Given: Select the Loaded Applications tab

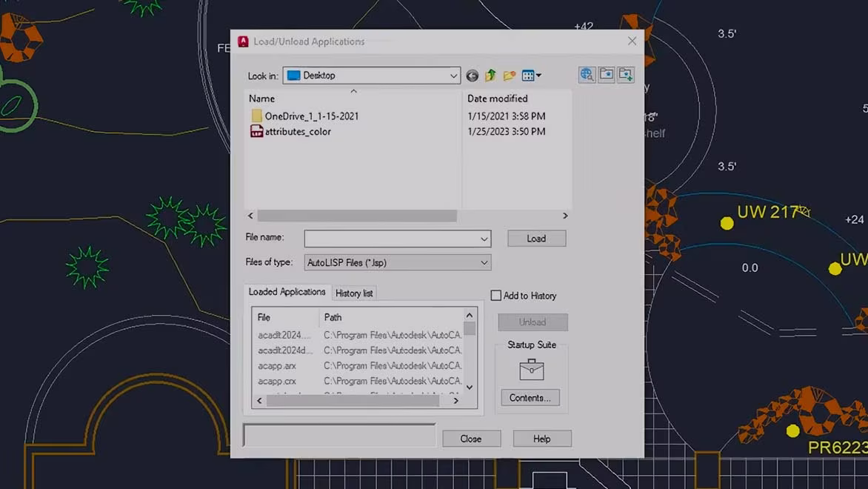Looking at the screenshot, I should point(287,292).
